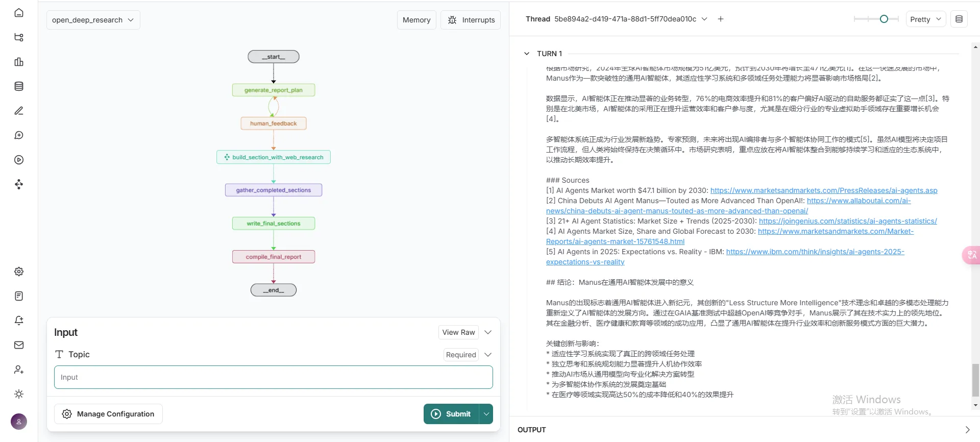The width and height of the screenshot is (980, 442).
Task: Select the build_section_with_web_research node
Action: pos(274,157)
